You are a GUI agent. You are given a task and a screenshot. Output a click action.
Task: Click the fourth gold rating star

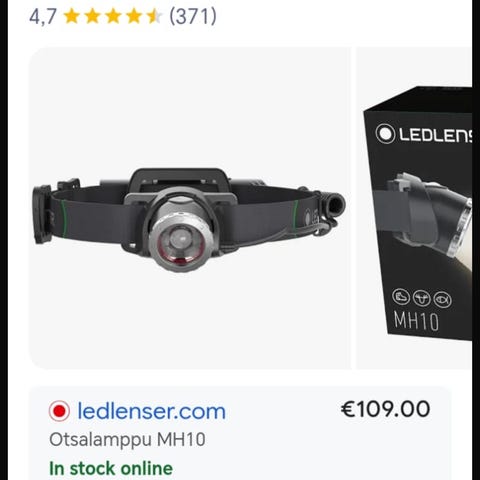(133, 16)
